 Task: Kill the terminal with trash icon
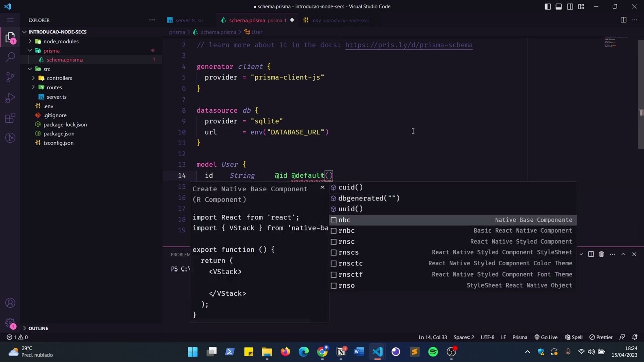tap(601, 254)
